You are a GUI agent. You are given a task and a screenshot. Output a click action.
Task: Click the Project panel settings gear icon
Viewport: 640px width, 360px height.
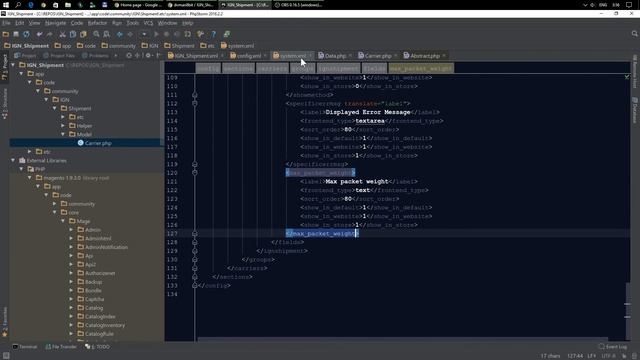coord(149,56)
